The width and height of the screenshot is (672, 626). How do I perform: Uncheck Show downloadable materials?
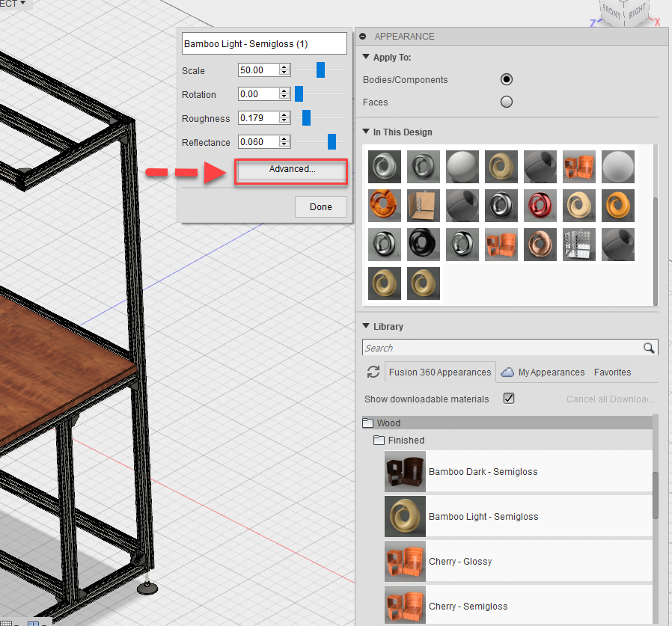(x=508, y=399)
